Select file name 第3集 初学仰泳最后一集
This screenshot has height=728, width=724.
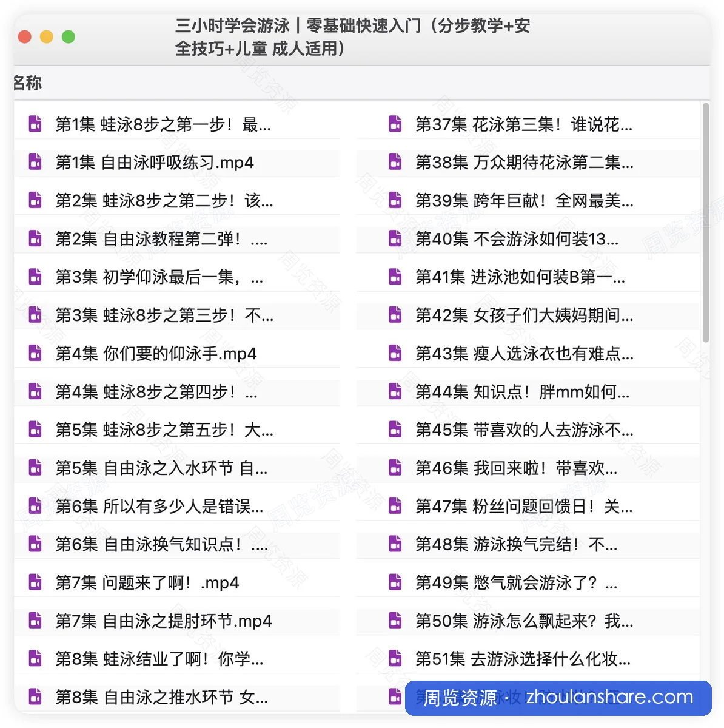tap(159, 277)
